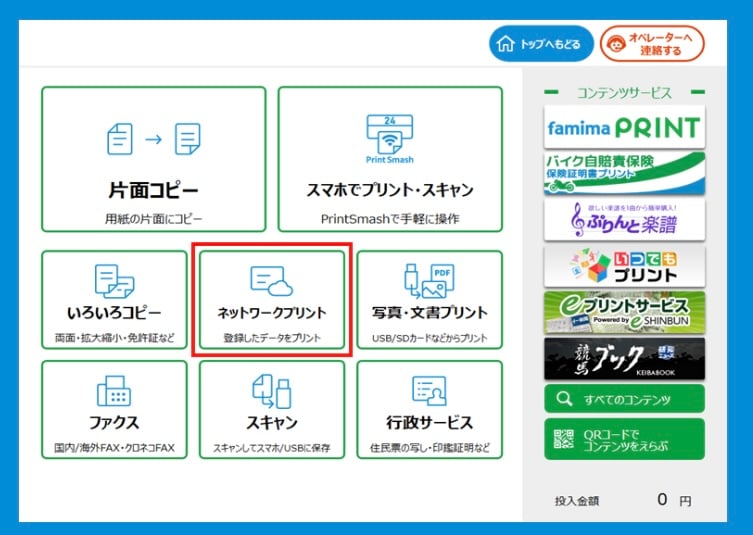
Task: Return to top with トップへもどる button
Action: [x=541, y=44]
